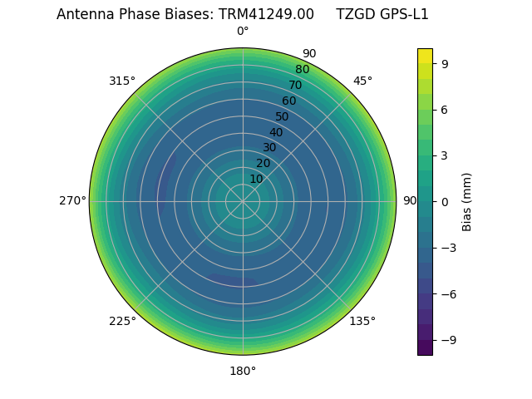Pick the dark purple bottom colorbar segment
This screenshot has width=532, height=399.
pos(425,347)
